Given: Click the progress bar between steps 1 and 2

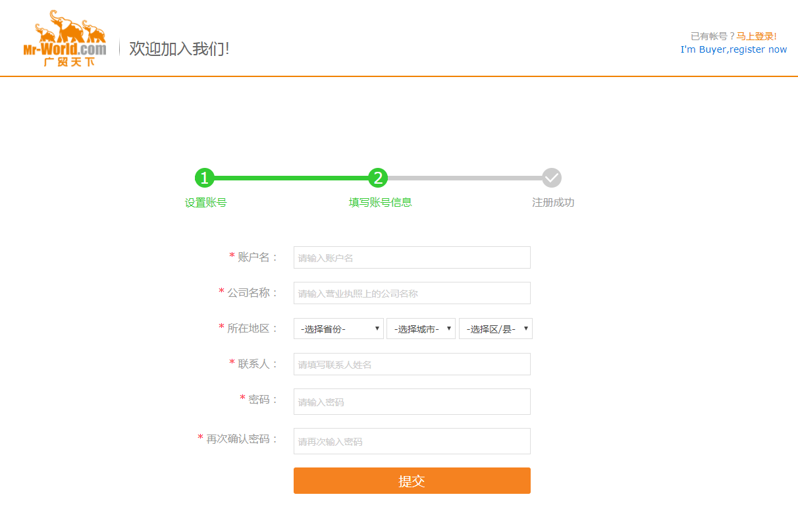Looking at the screenshot, I should click(291, 178).
